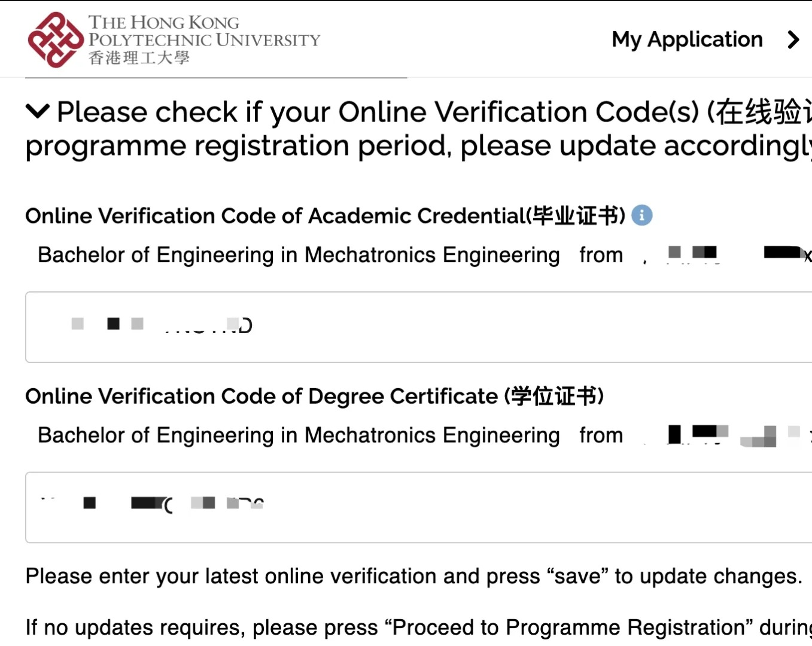The image size is (812, 646).
Task: Click The Hong Kong Polytechnic University name text
Action: pyautogui.click(x=204, y=31)
